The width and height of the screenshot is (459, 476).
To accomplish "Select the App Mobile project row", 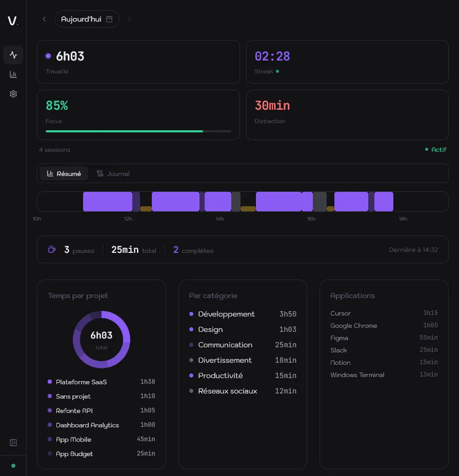I will [102, 439].
